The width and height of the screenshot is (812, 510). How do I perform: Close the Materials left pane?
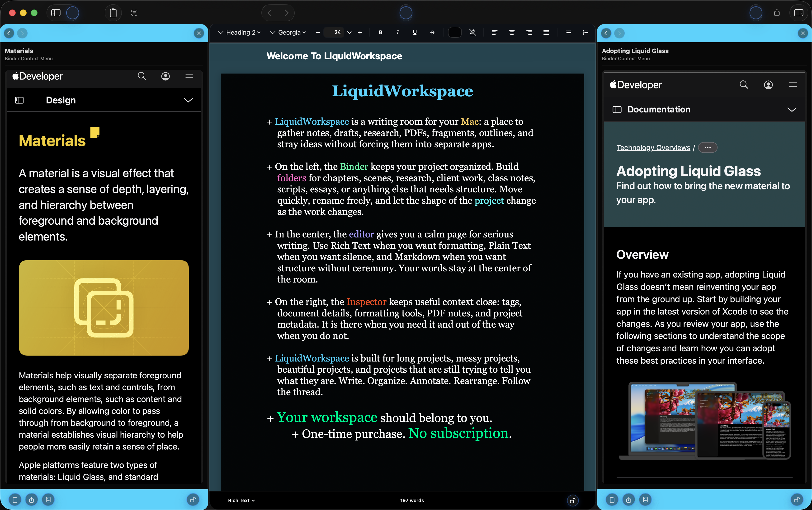click(x=199, y=33)
